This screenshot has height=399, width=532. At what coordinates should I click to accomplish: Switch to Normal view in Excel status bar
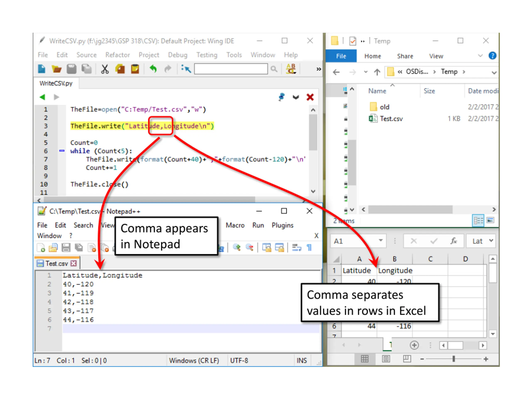tap(365, 359)
